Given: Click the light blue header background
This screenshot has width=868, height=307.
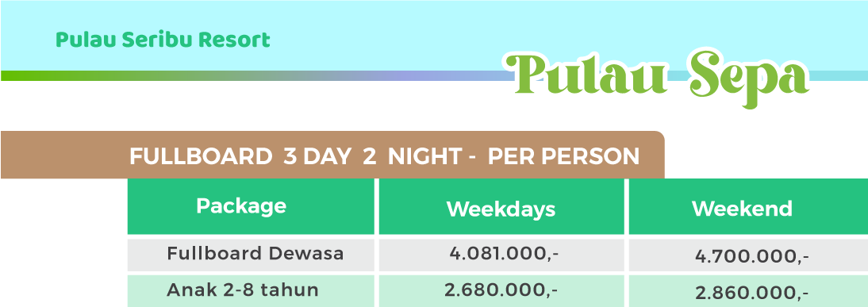Looking at the screenshot, I should (x=434, y=35).
